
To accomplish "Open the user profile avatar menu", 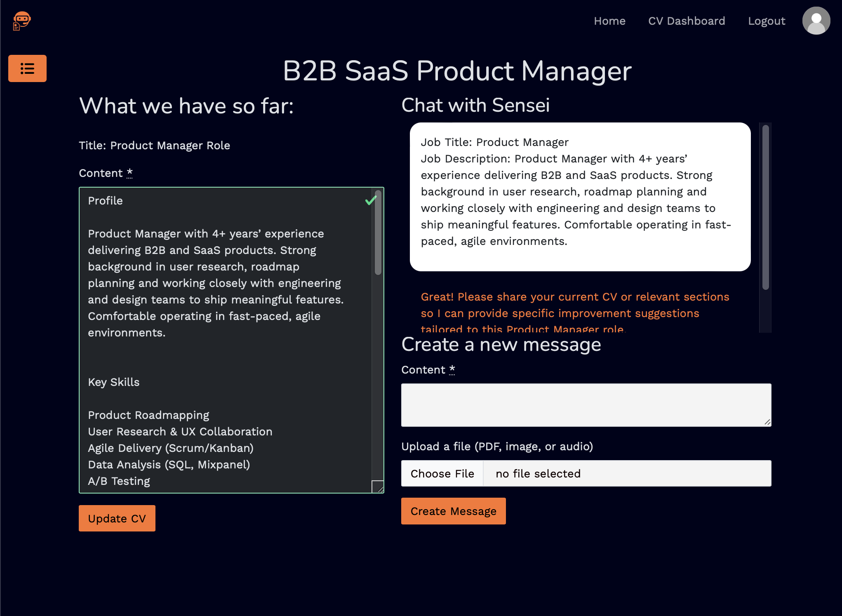I will coord(816,21).
